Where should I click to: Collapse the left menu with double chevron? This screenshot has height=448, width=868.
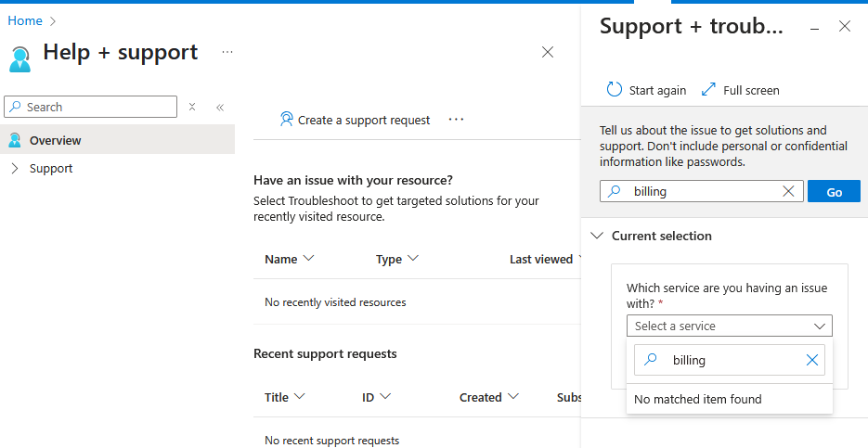(x=220, y=108)
